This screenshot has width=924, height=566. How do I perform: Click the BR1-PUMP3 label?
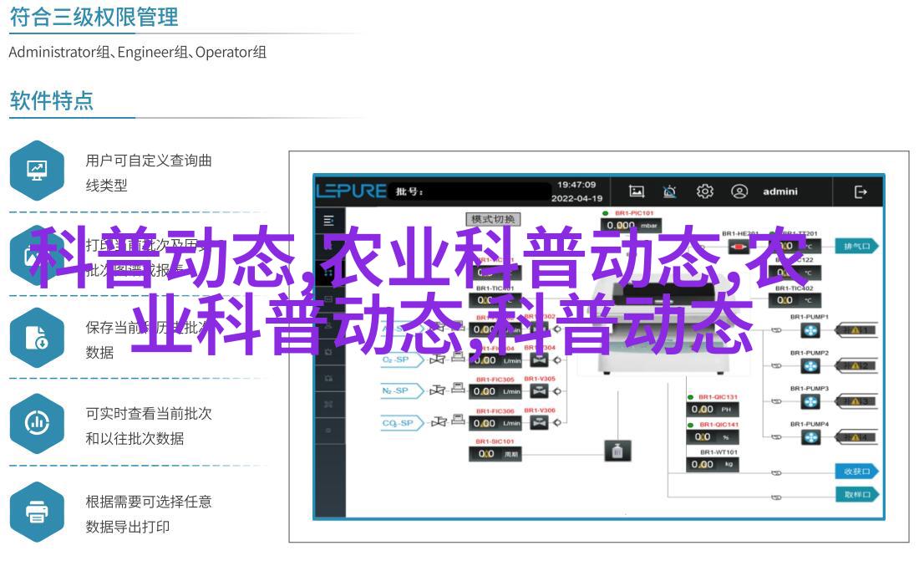coord(809,389)
